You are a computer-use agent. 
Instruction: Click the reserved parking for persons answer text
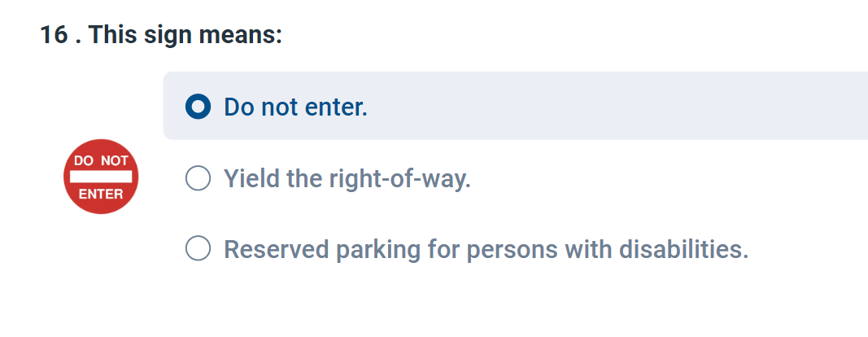[x=486, y=249]
